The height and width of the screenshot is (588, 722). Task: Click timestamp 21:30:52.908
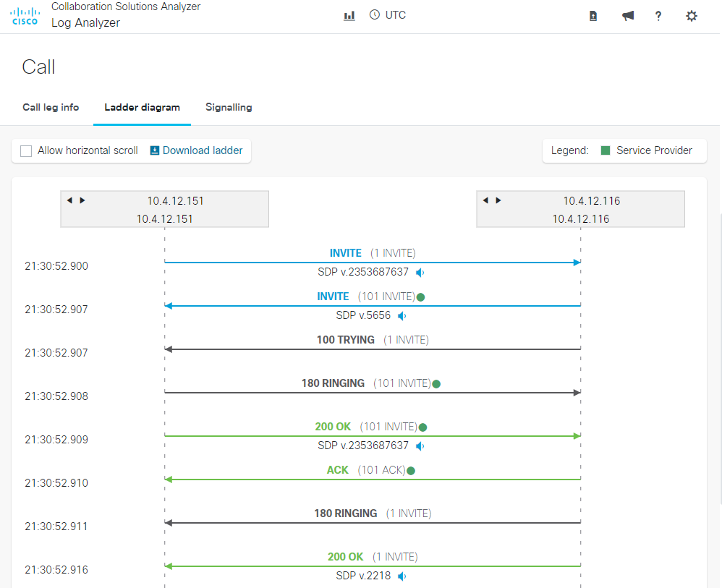click(x=56, y=396)
